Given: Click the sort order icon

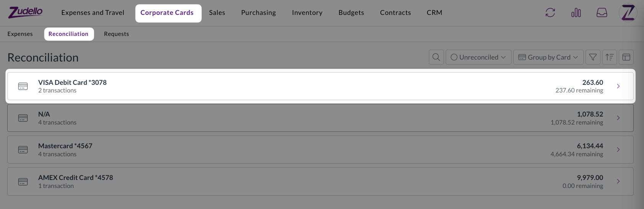Looking at the screenshot, I should tap(610, 57).
